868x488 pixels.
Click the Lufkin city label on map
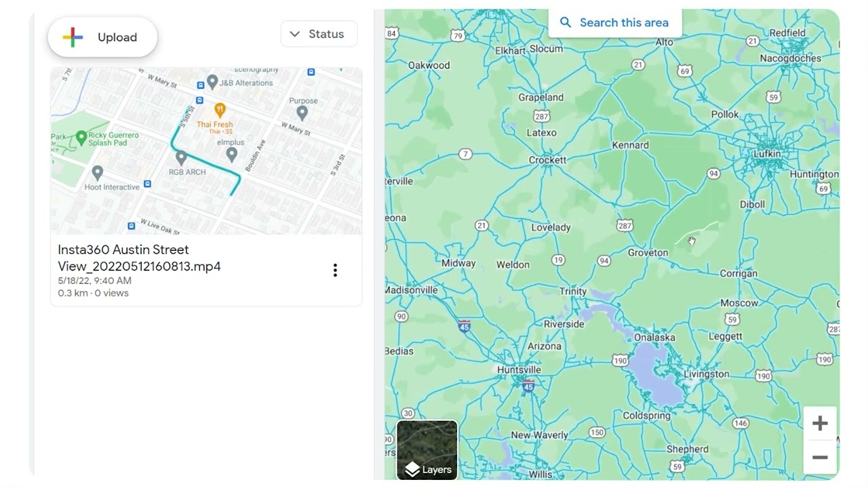(767, 154)
